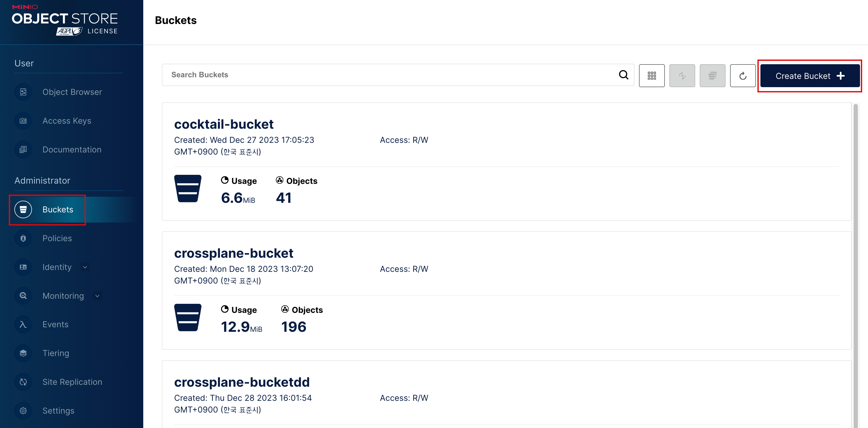The image size is (868, 428).
Task: Expand the Identity submenu chevron
Action: click(85, 267)
